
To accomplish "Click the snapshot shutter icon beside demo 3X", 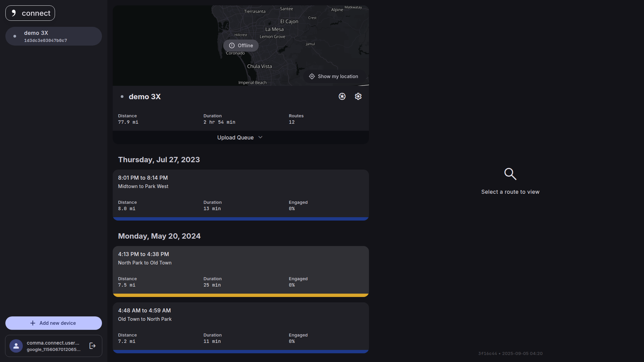I will pos(342,97).
